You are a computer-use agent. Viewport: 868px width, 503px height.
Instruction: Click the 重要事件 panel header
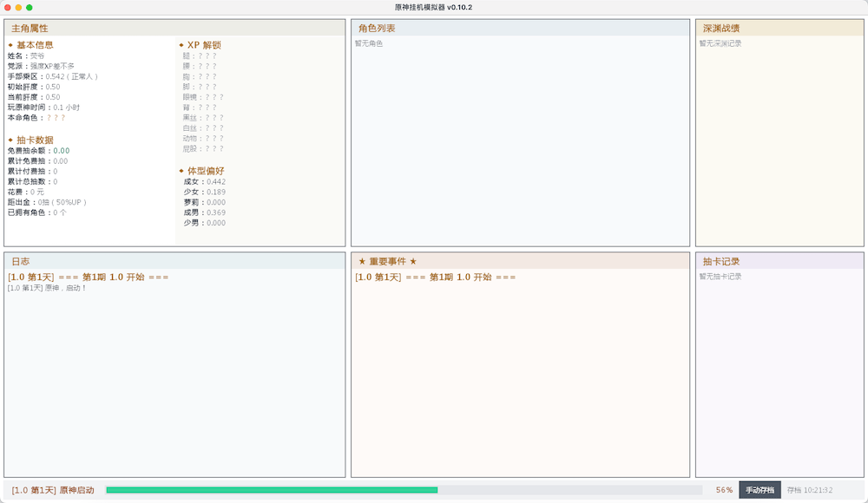point(520,261)
